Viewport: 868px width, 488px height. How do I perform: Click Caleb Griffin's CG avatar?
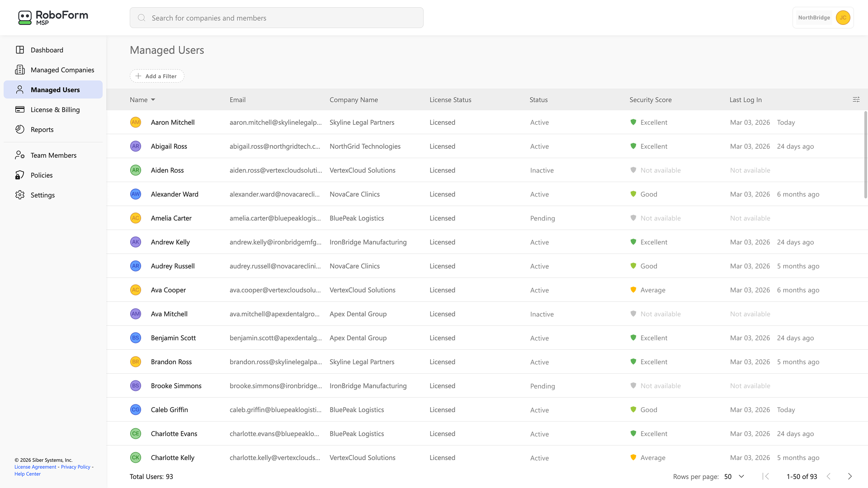(x=136, y=409)
